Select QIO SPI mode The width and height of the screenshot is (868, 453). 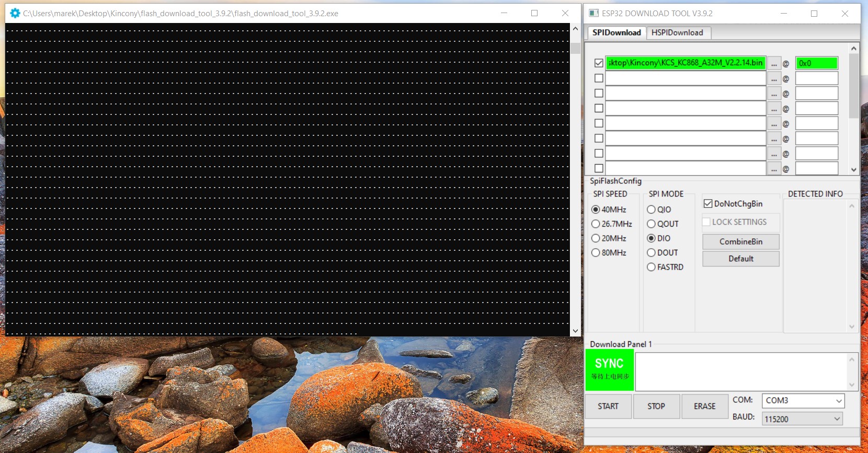tap(651, 210)
